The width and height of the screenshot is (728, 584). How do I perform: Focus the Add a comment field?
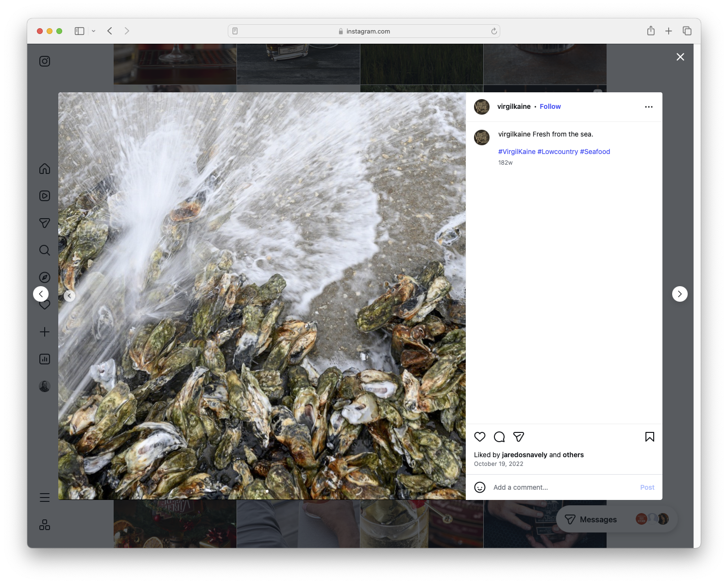pos(563,487)
